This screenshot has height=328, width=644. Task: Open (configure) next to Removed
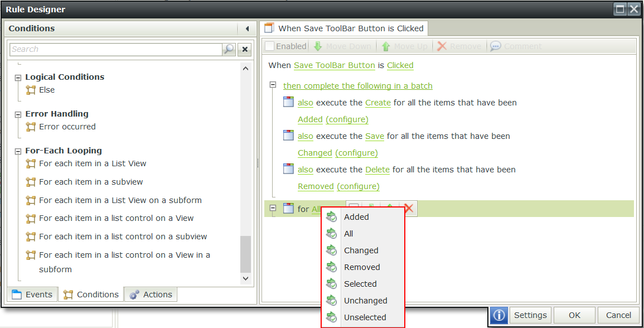pos(358,187)
